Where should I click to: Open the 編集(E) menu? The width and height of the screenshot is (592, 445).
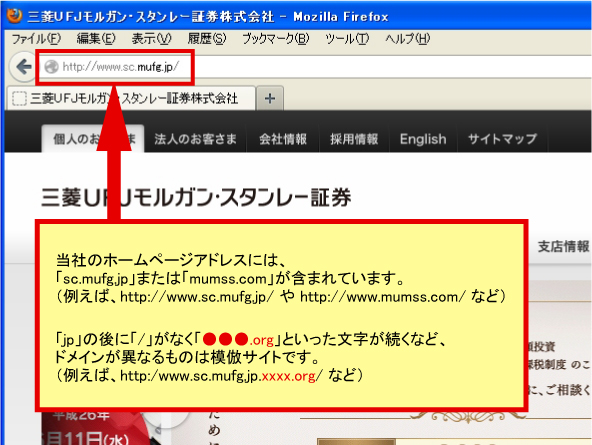[x=96, y=38]
